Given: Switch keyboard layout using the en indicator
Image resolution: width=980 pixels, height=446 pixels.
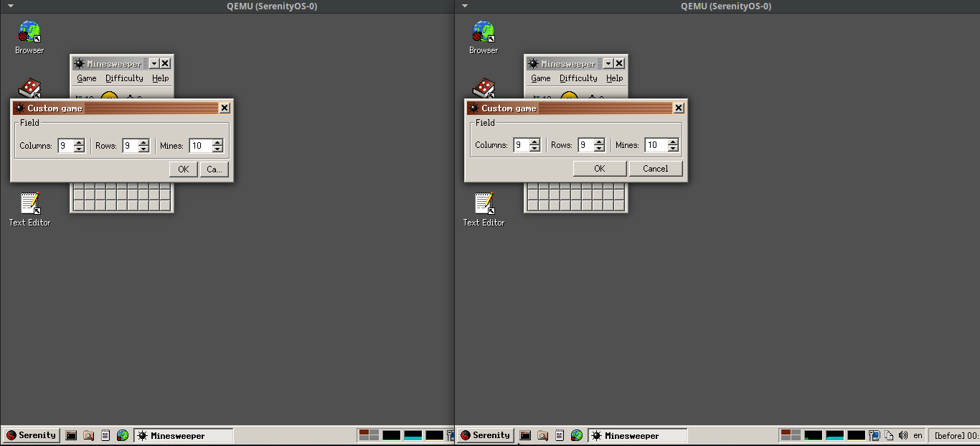Looking at the screenshot, I should (x=918, y=435).
